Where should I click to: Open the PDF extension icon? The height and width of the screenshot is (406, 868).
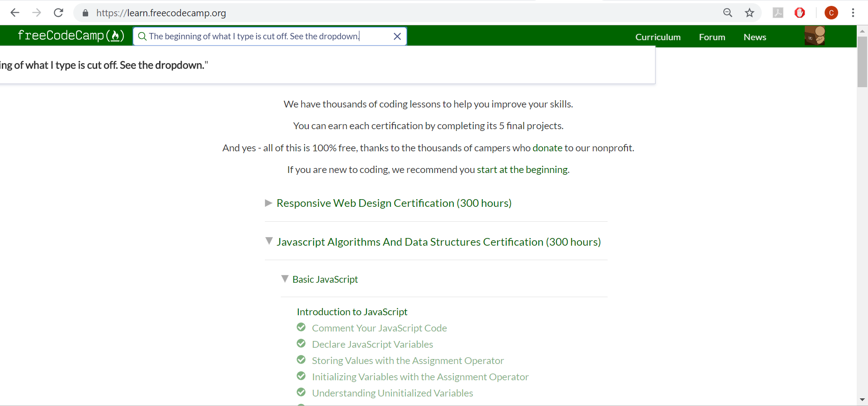tap(778, 13)
